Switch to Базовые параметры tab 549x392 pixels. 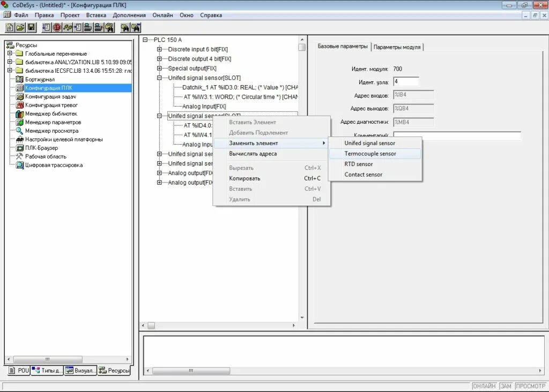coord(343,46)
